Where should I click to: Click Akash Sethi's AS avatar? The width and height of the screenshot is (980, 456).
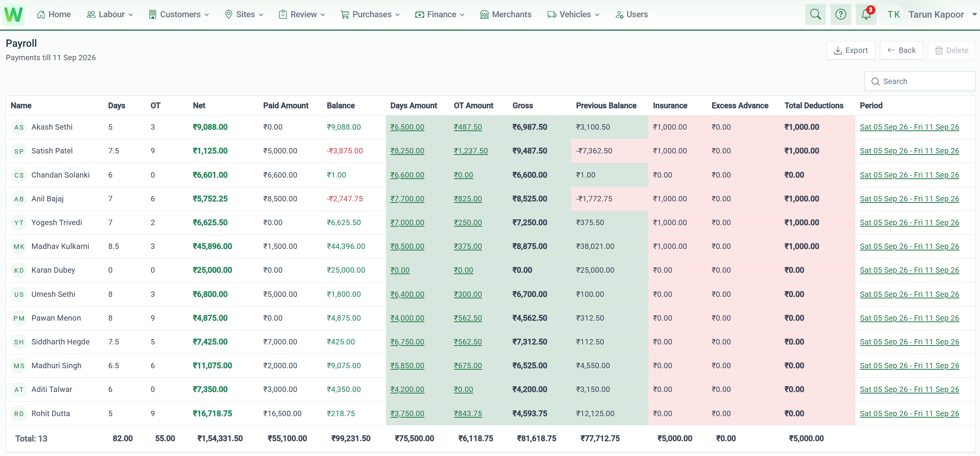click(19, 127)
